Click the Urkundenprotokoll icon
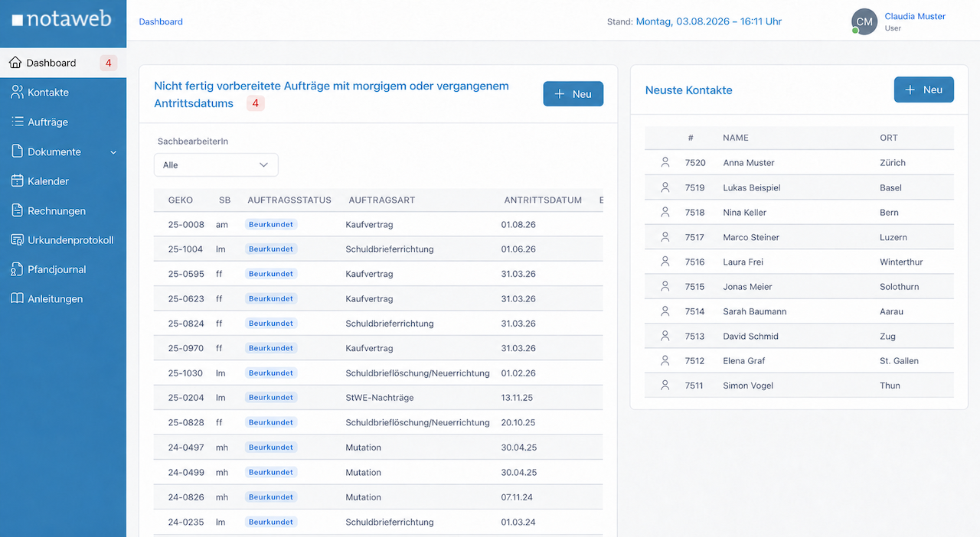This screenshot has width=980, height=537. click(17, 240)
